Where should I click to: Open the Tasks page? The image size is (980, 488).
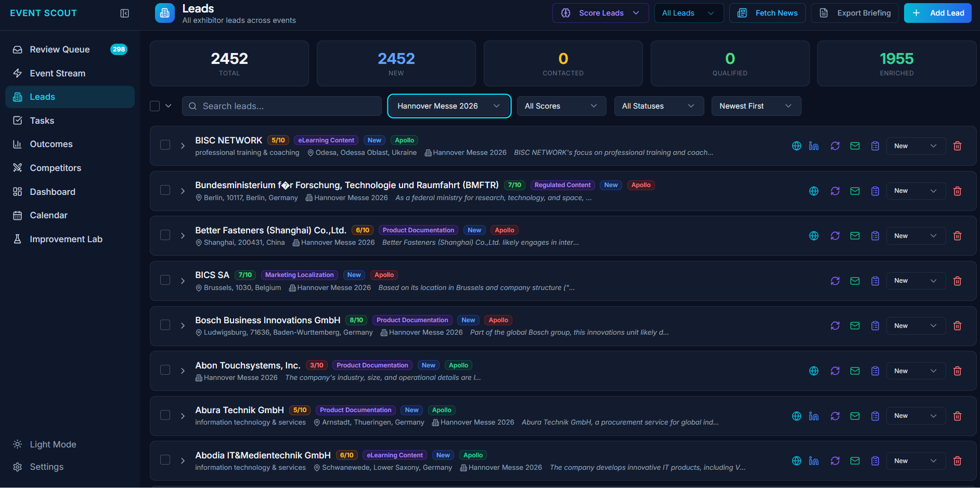point(70,121)
